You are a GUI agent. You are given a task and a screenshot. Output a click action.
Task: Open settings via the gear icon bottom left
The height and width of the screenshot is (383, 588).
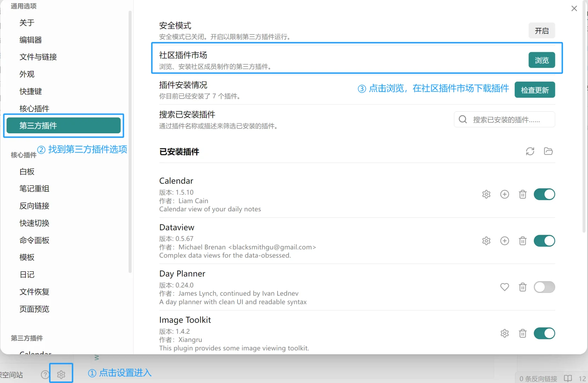61,374
